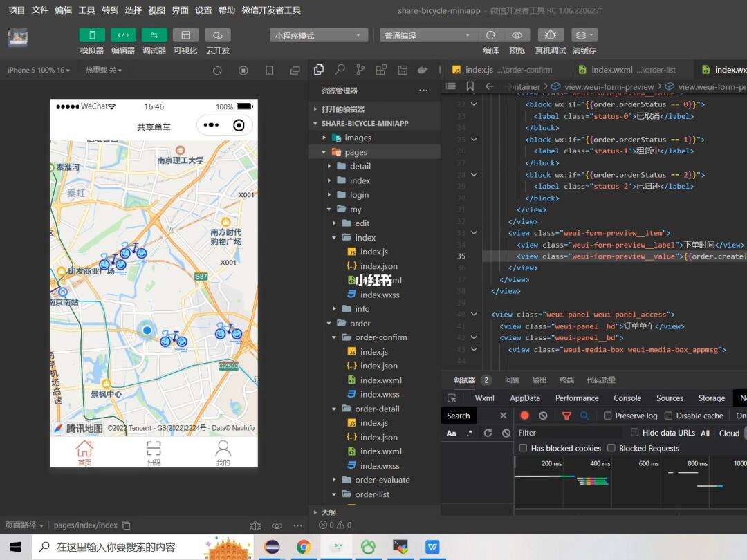Image resolution: width=747 pixels, height=560 pixels.
Task: Open the 设置 menu
Action: 203,10
